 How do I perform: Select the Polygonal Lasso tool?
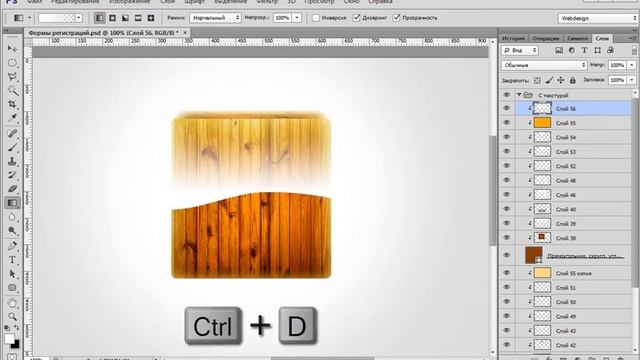coord(12,77)
